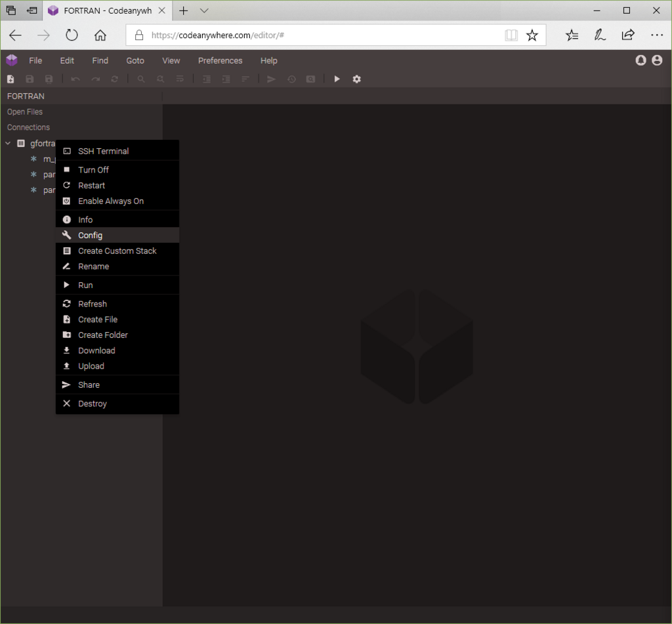The width and height of the screenshot is (672, 624).
Task: Open the Preferences menu
Action: 220,60
